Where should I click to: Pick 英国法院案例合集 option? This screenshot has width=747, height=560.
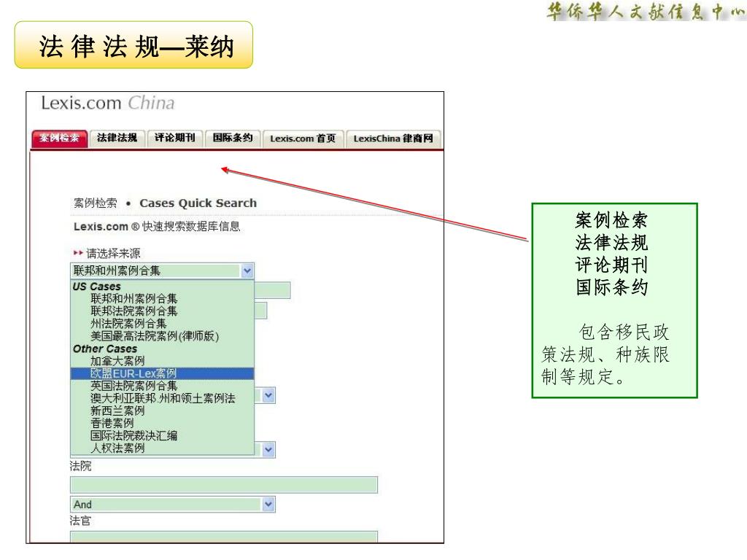[x=134, y=386]
